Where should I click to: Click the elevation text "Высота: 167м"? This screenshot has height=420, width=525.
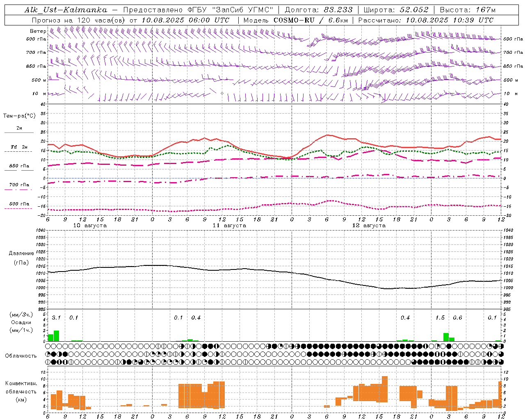(468, 10)
